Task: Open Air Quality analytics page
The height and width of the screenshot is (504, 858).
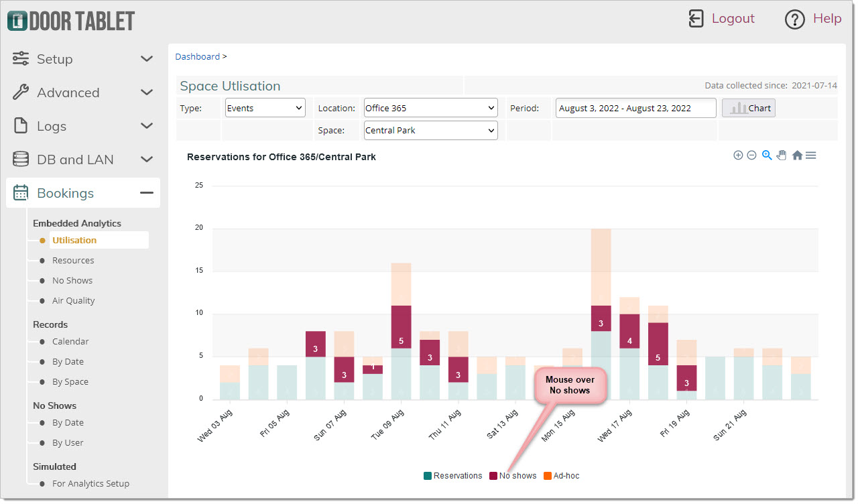Action: point(74,300)
